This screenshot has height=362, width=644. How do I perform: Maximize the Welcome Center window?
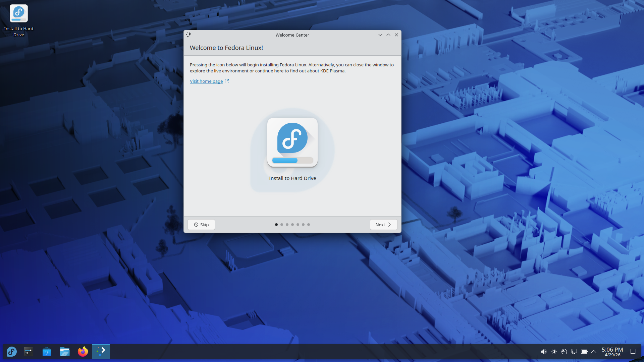click(388, 35)
